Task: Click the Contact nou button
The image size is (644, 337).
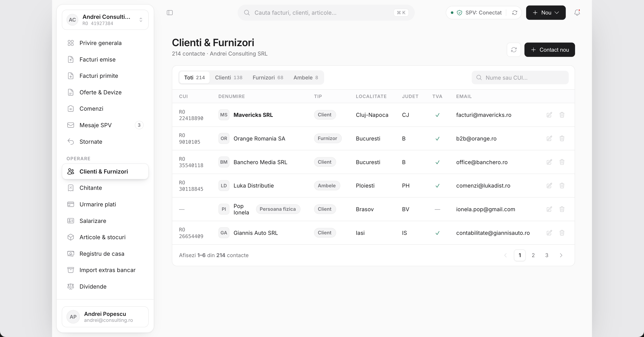Action: [x=550, y=50]
